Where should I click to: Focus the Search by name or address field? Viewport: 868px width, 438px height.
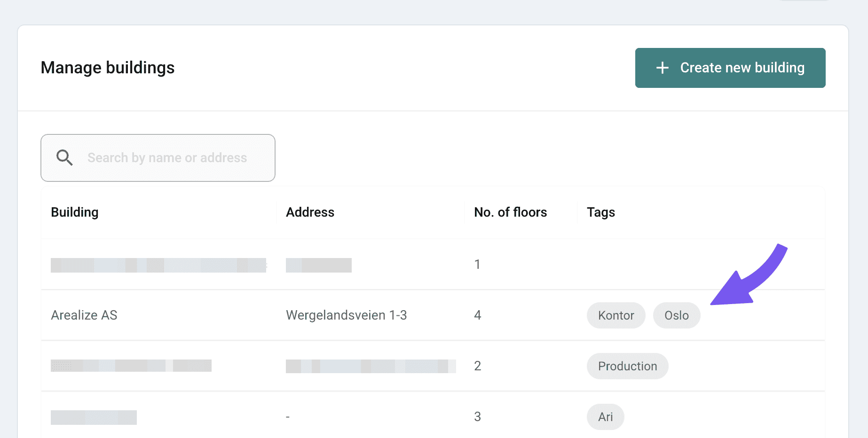pyautogui.click(x=158, y=158)
